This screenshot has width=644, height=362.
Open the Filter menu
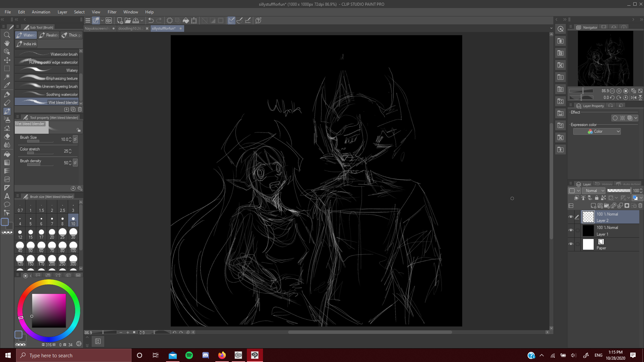tap(112, 12)
